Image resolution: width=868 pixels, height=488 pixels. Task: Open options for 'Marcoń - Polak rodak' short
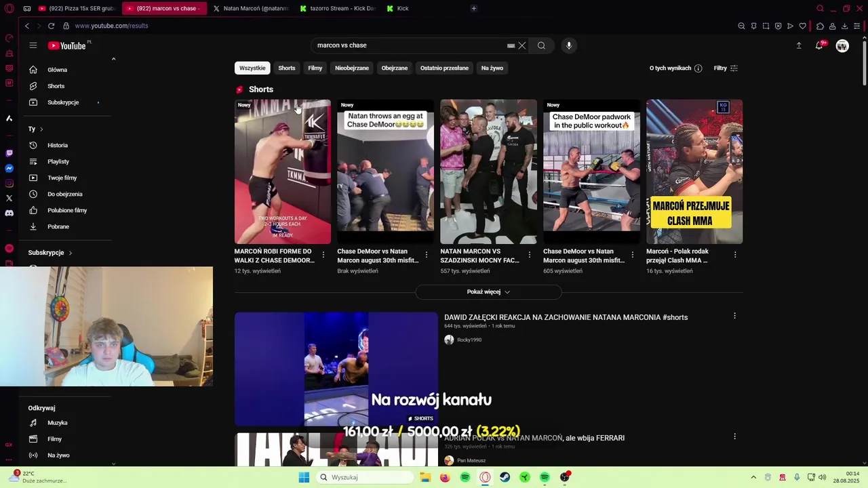(735, 255)
